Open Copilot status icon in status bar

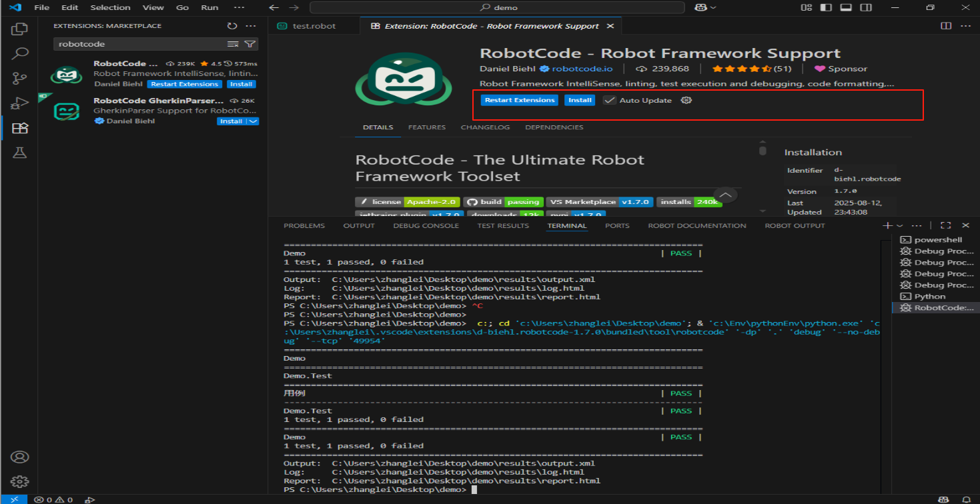tap(944, 499)
